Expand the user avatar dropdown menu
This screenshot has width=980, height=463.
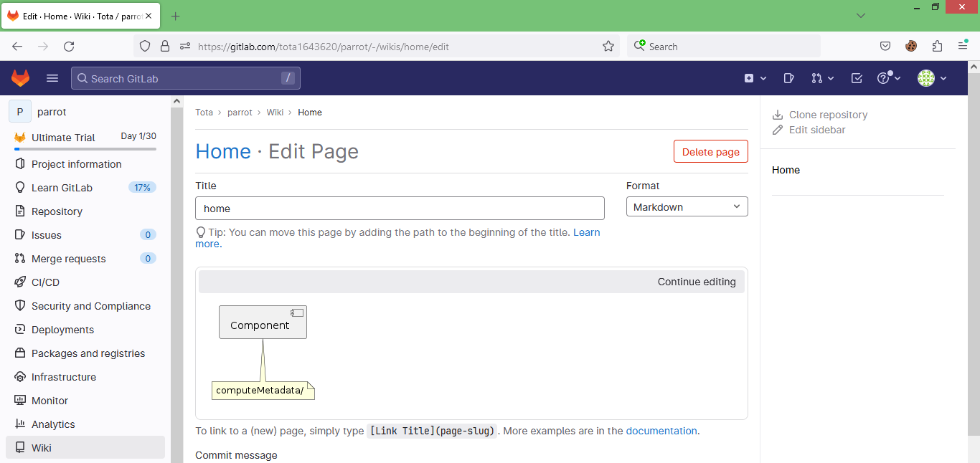click(x=933, y=78)
